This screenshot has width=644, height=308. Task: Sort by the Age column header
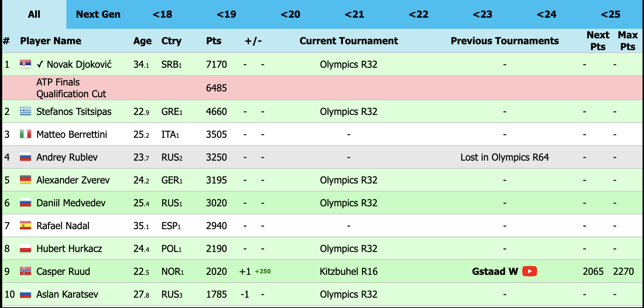point(142,41)
